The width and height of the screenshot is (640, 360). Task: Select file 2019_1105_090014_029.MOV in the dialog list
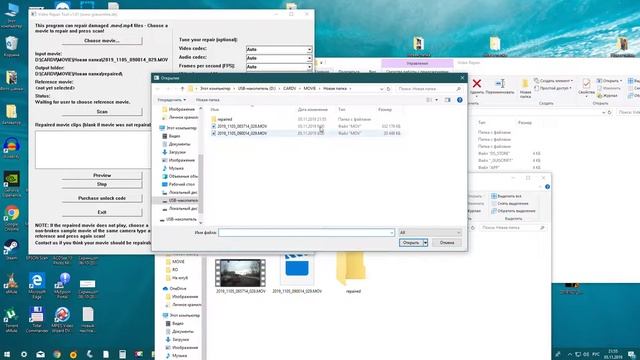point(242,133)
